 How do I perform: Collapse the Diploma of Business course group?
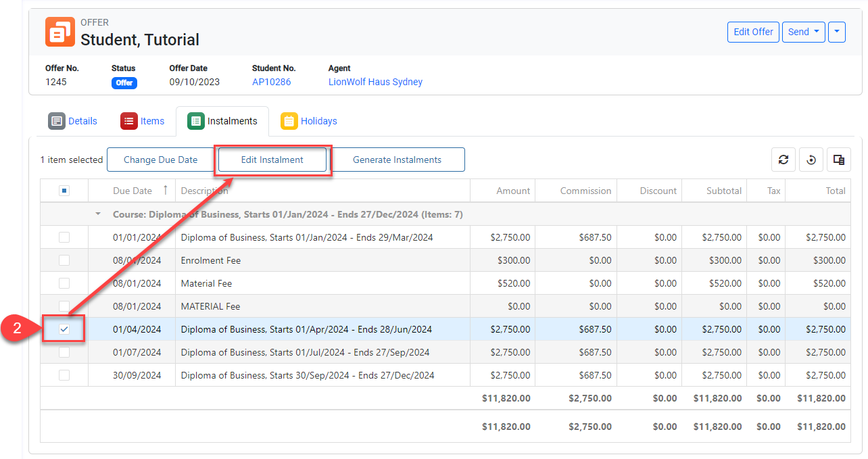pyautogui.click(x=98, y=214)
